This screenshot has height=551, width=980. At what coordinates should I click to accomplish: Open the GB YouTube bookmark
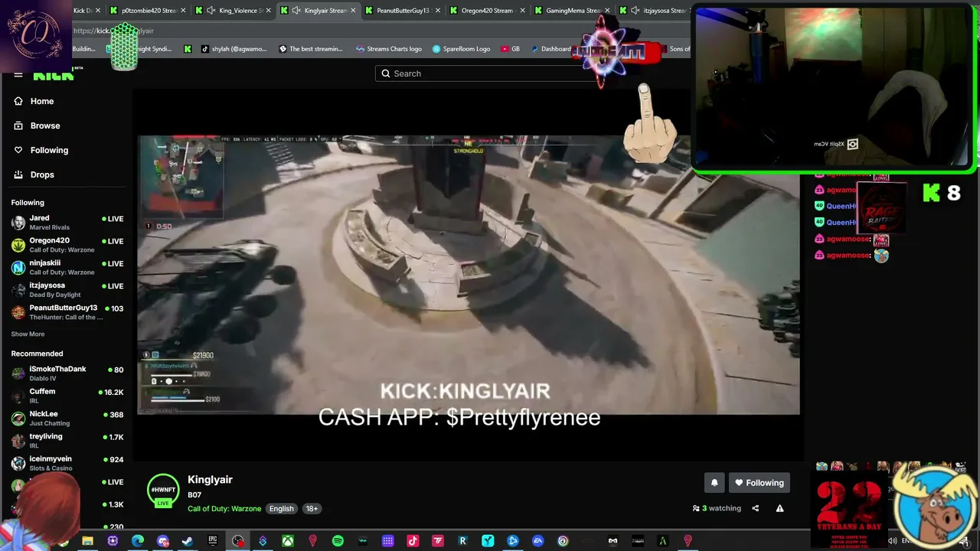[x=511, y=49]
